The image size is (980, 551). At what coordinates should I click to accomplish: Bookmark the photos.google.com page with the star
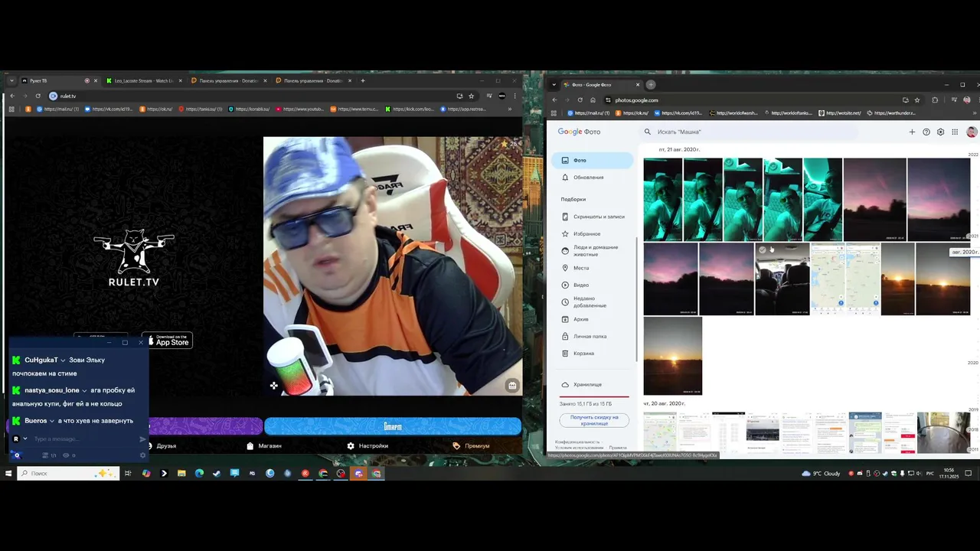[x=917, y=99]
